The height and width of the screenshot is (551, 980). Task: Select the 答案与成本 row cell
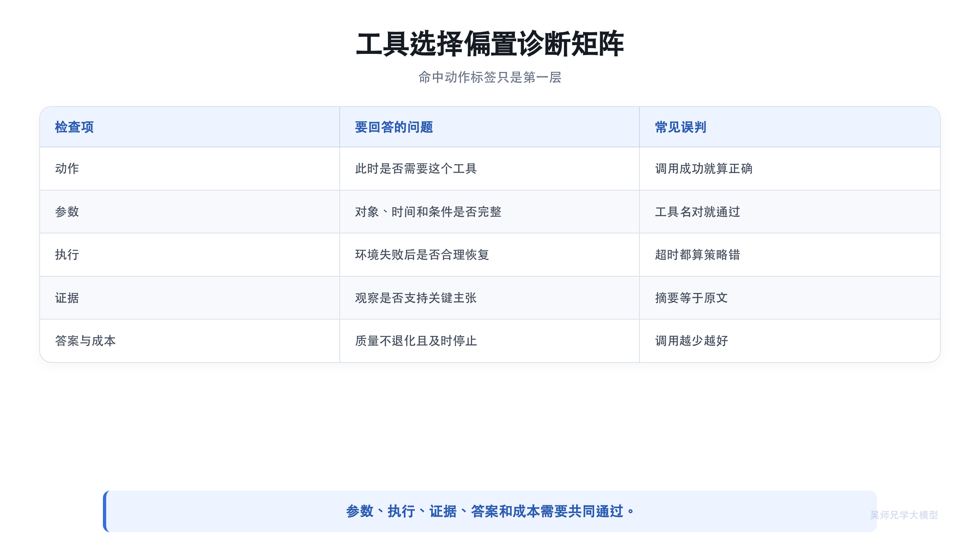click(190, 341)
